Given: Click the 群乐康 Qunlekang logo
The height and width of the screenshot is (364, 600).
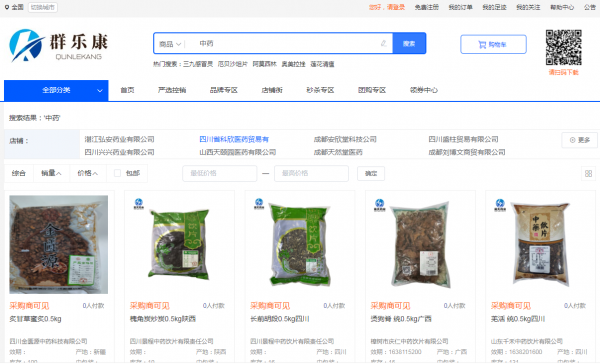Looking at the screenshot, I should [x=59, y=46].
